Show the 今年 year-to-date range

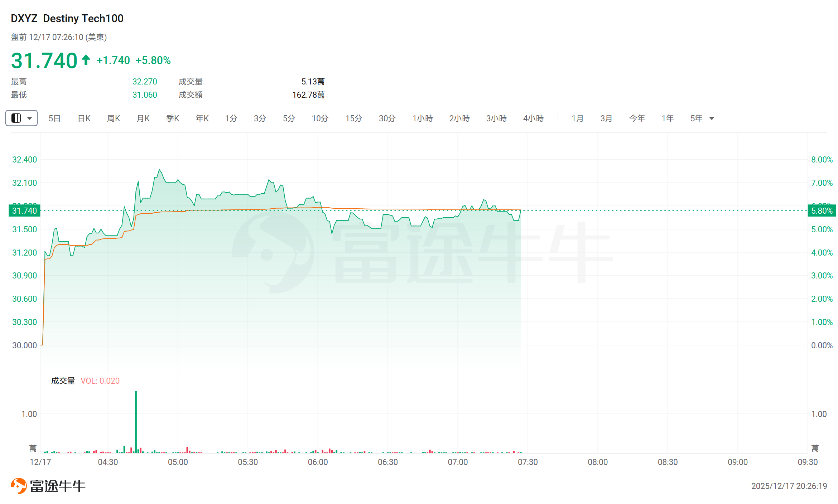coord(637,118)
